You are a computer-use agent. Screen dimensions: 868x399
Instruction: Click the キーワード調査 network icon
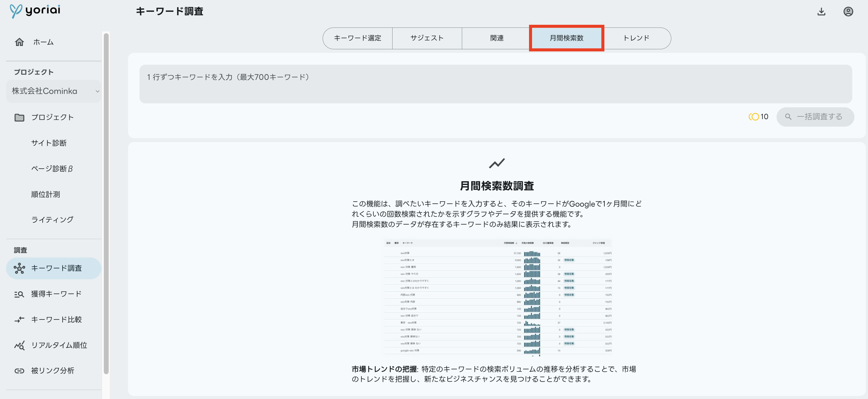pyautogui.click(x=20, y=268)
